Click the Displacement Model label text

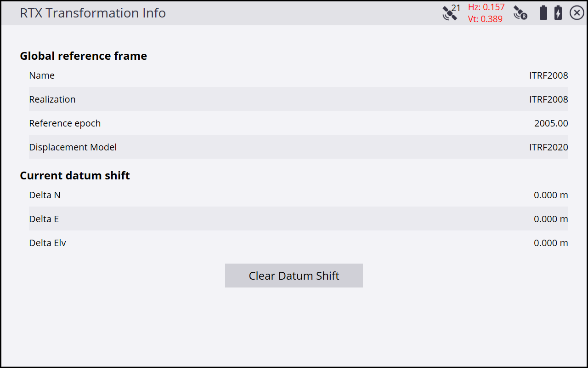[x=73, y=147]
